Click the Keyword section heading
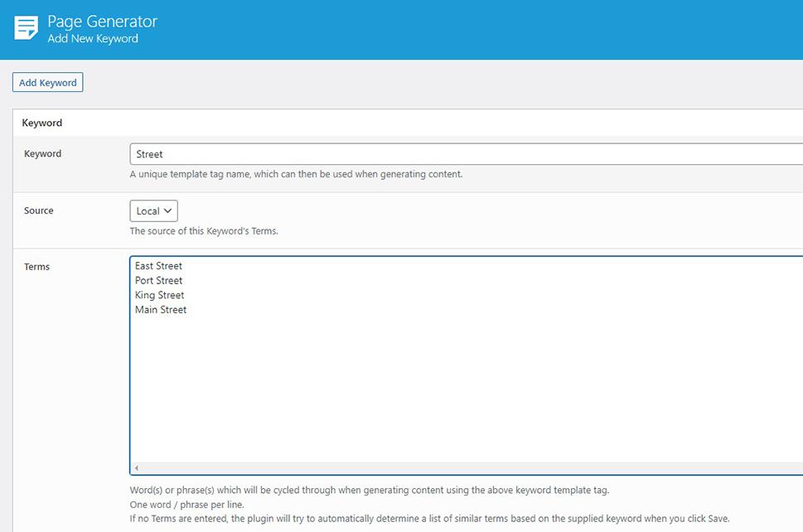This screenshot has width=803, height=532. [x=42, y=123]
